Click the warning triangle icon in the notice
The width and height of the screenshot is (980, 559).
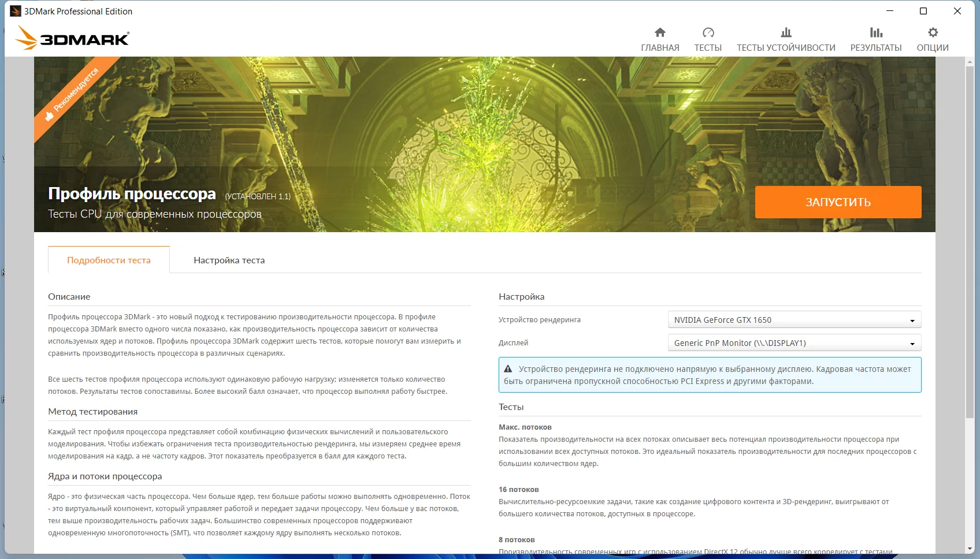coord(508,369)
